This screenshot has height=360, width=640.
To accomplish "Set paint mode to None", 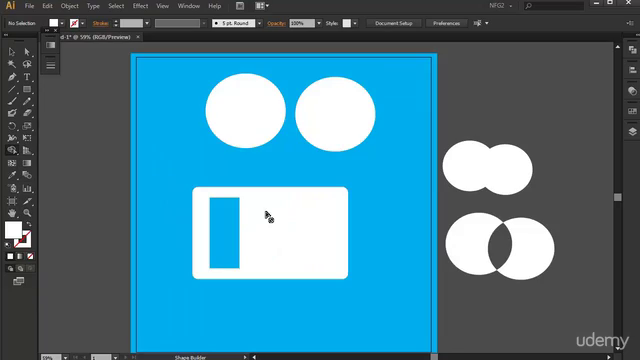I will pyautogui.click(x=30, y=256).
